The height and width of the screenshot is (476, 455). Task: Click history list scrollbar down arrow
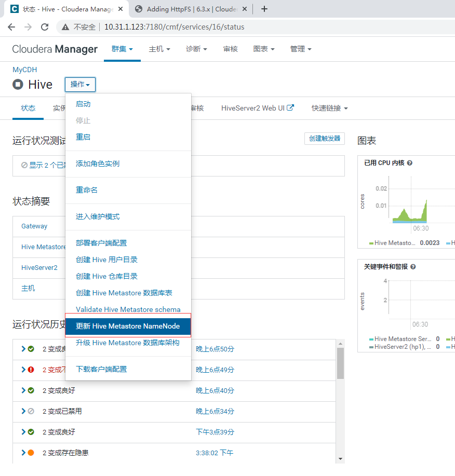pos(340,459)
